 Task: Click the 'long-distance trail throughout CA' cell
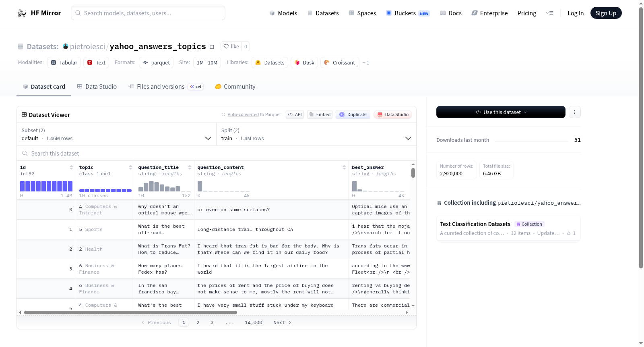[271, 230]
